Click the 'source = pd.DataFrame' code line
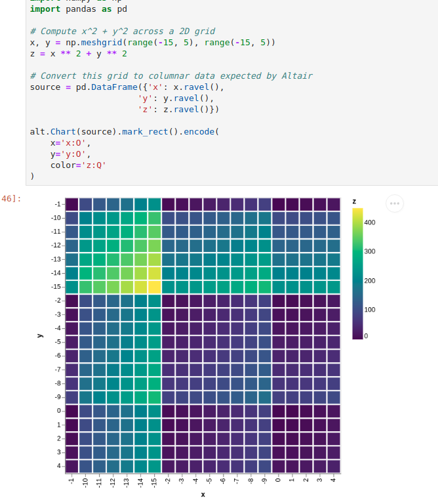Screen dimensions: 438x504 127,87
